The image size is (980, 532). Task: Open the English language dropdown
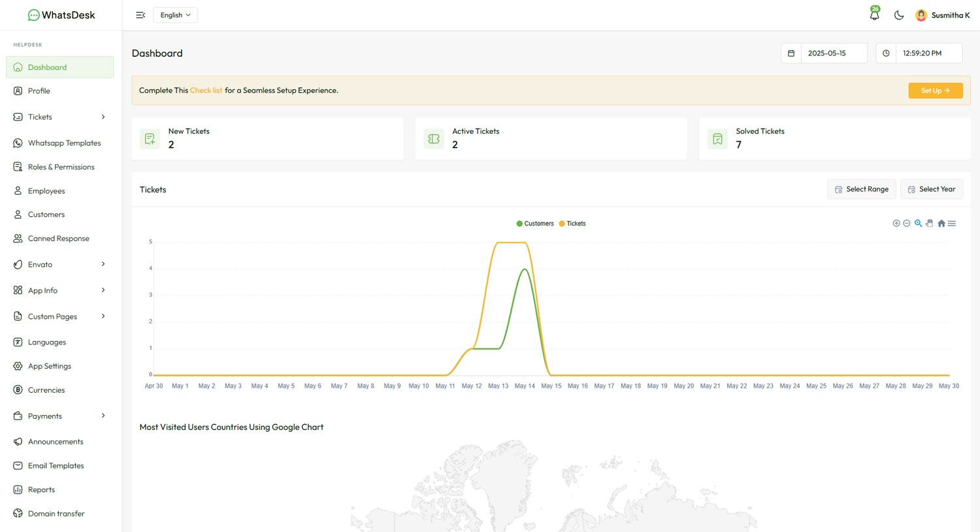(x=175, y=15)
